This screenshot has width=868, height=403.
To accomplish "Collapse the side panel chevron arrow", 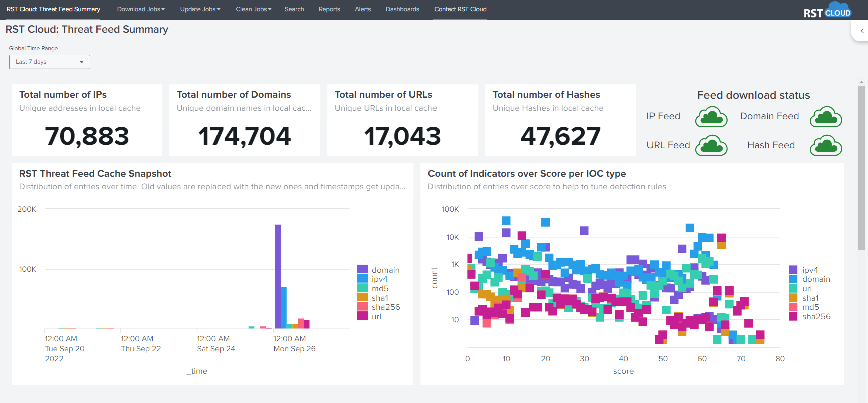I will coord(862,31).
